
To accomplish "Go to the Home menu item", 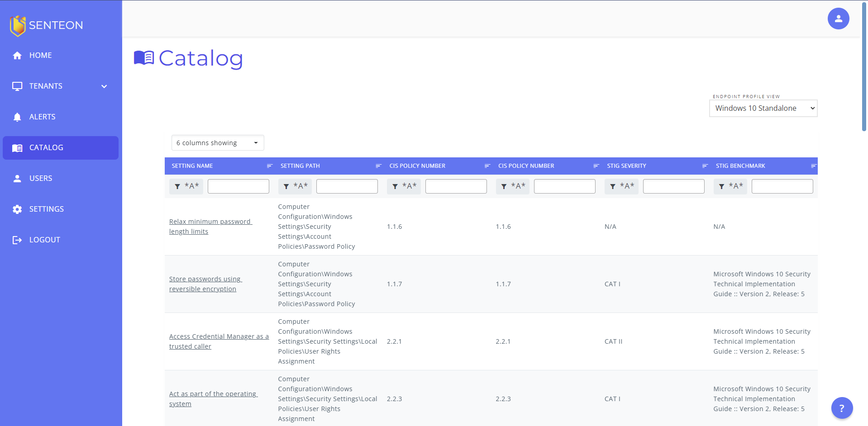I will click(x=41, y=56).
